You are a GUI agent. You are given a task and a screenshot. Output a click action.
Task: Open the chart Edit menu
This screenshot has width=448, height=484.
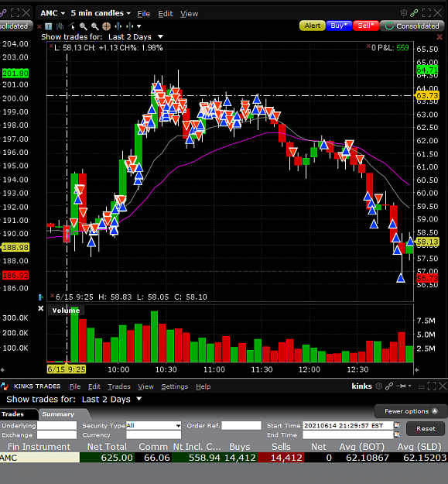tap(166, 14)
